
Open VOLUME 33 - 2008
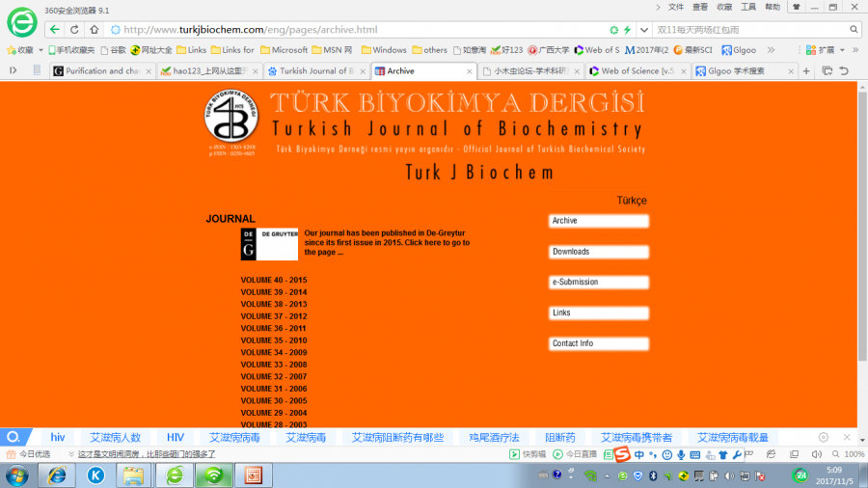point(274,365)
